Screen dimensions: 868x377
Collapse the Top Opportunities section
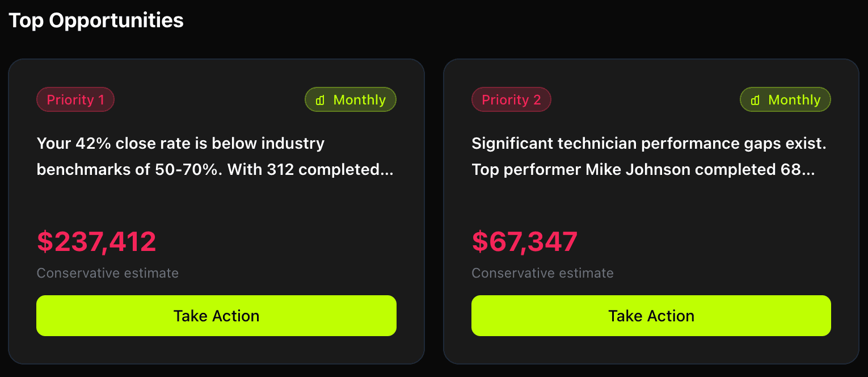[x=95, y=20]
